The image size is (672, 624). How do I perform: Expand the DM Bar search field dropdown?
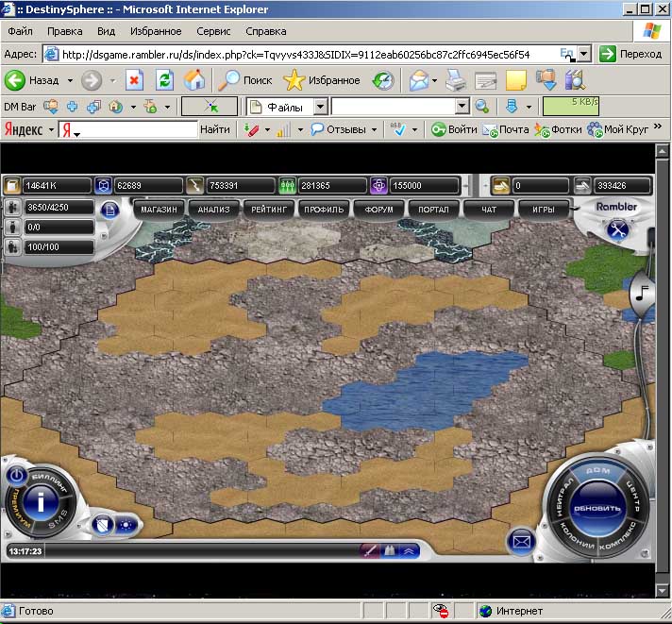click(462, 107)
